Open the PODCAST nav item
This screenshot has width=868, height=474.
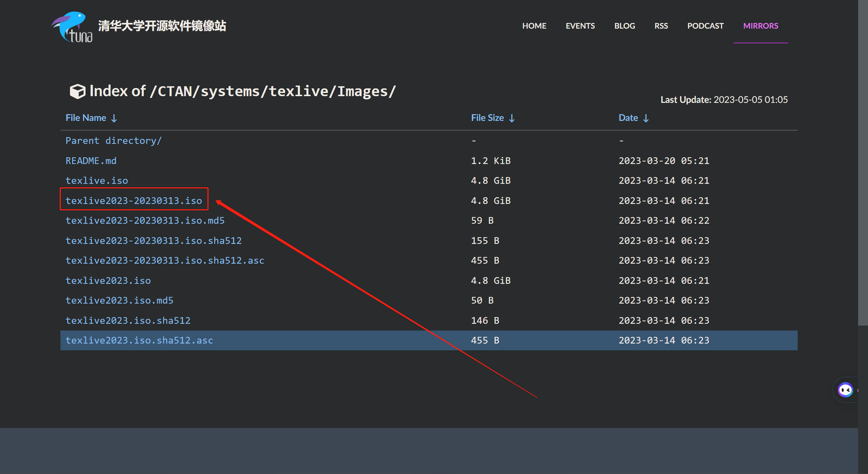705,26
